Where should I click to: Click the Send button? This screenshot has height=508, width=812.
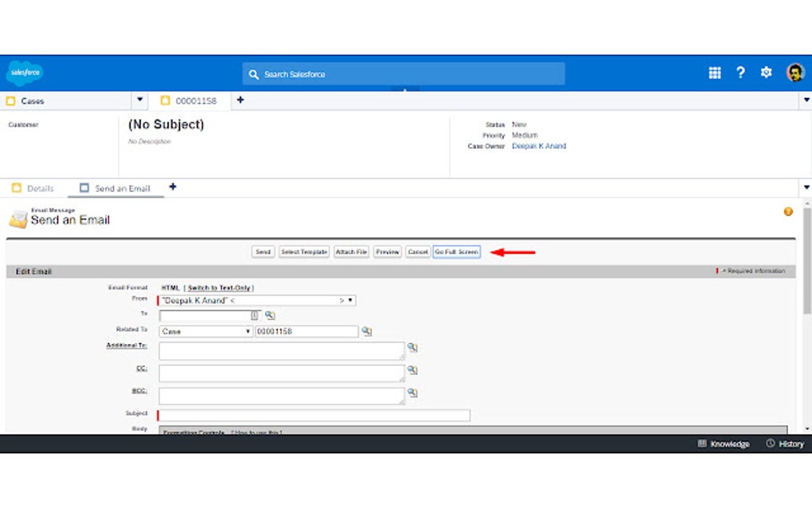coord(263,252)
